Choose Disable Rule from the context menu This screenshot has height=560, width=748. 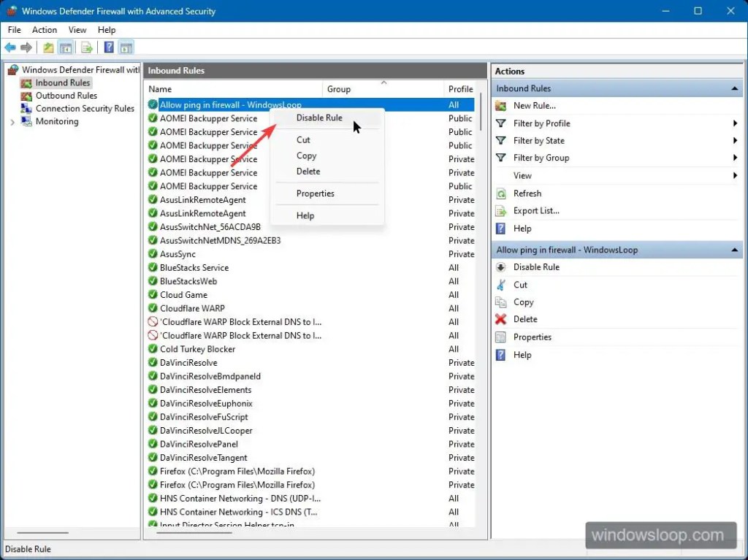319,118
